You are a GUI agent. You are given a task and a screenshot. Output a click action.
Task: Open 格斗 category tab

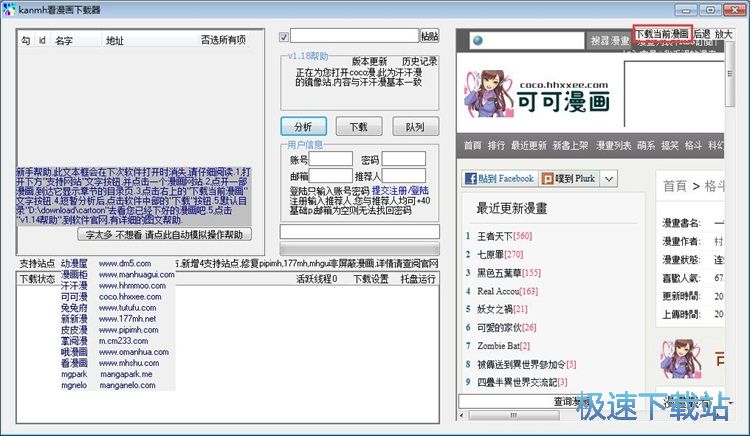pyautogui.click(x=693, y=145)
